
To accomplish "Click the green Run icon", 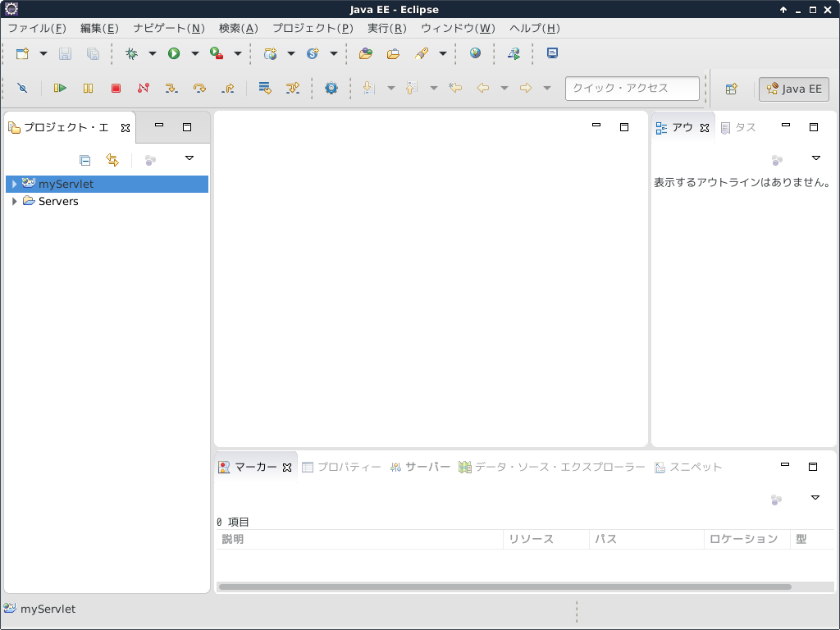I will point(174,53).
